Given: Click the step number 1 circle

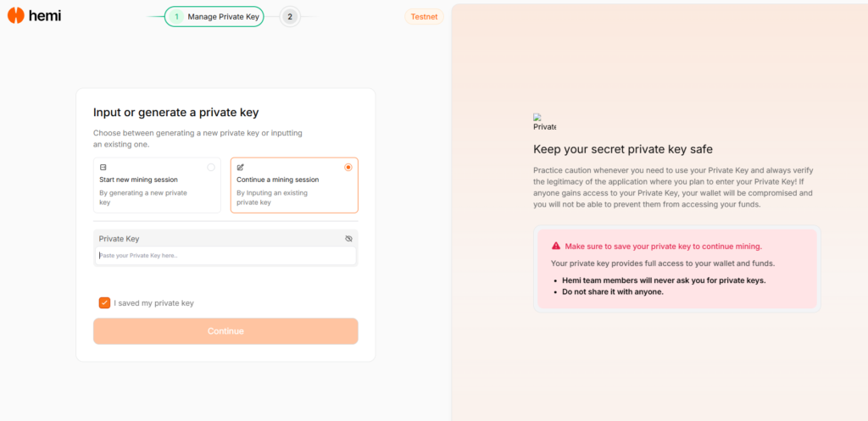Looking at the screenshot, I should (x=176, y=17).
